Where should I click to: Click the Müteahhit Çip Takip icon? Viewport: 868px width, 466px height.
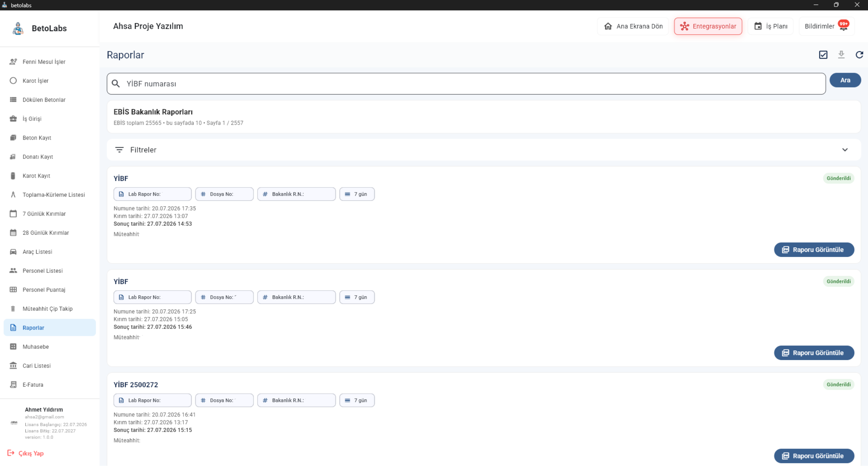click(x=13, y=309)
